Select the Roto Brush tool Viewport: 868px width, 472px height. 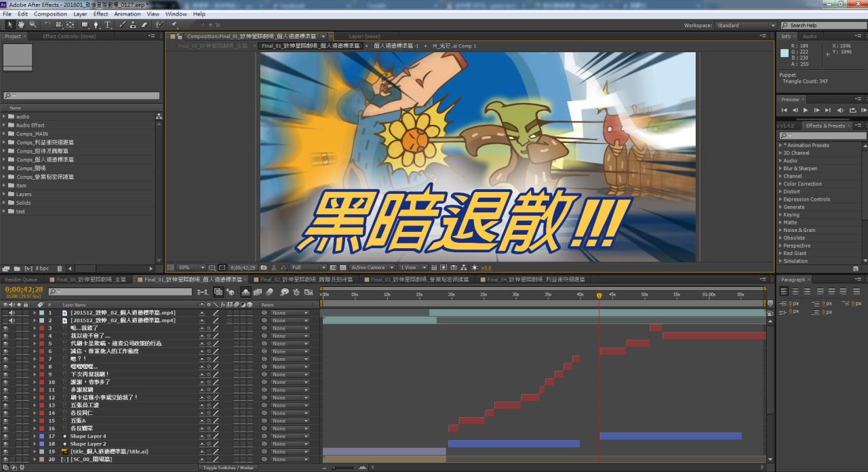click(x=159, y=24)
